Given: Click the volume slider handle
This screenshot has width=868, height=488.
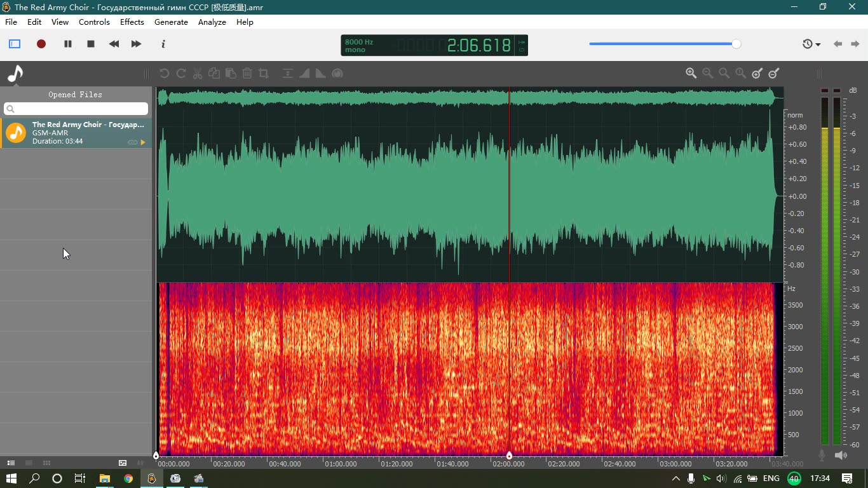Looking at the screenshot, I should pyautogui.click(x=736, y=44).
